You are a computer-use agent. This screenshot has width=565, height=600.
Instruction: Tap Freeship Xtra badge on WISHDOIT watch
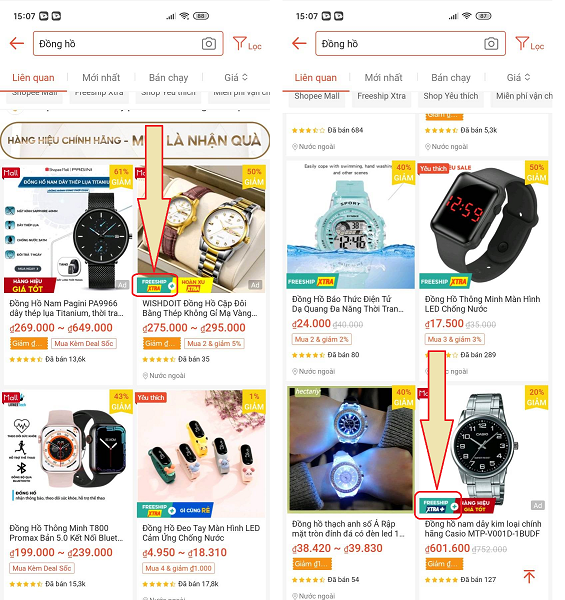155,285
